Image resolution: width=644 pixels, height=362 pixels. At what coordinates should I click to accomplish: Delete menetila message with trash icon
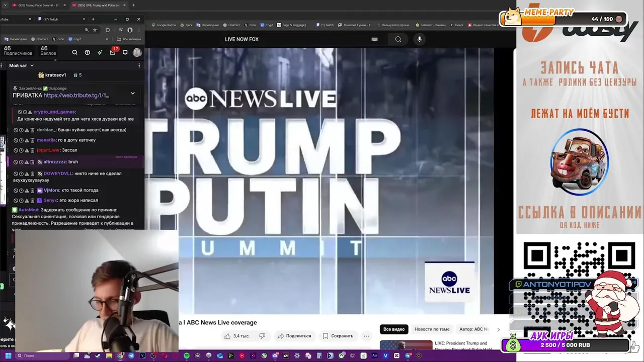[32, 140]
